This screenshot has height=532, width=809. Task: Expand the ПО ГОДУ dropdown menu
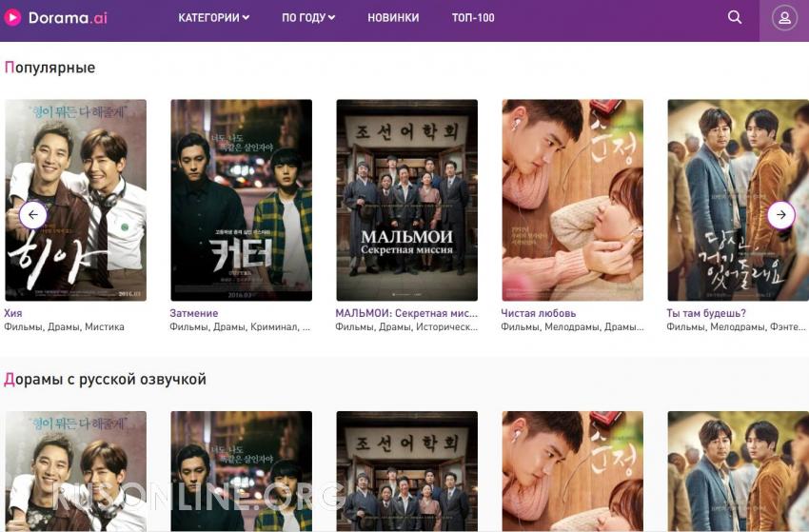pyautogui.click(x=308, y=17)
